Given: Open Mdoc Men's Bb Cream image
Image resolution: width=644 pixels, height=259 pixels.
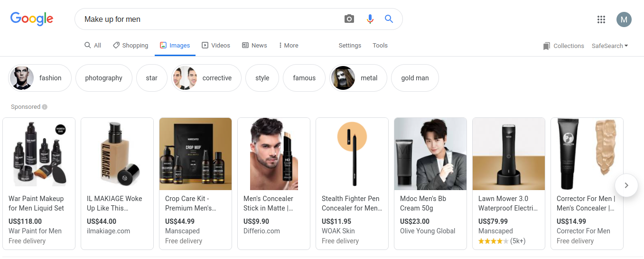Looking at the screenshot, I should (430, 154).
